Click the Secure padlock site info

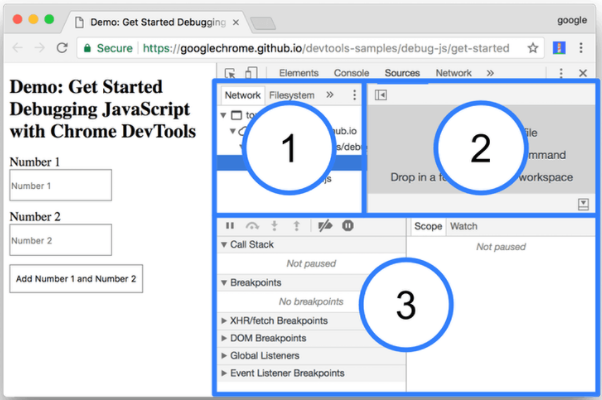click(108, 48)
